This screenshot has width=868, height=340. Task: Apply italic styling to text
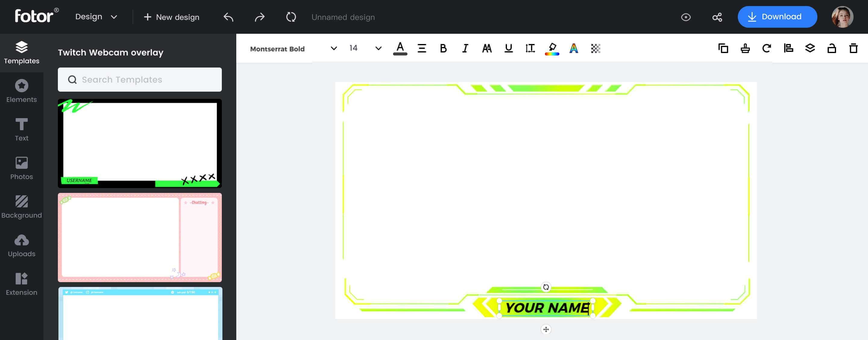pyautogui.click(x=465, y=48)
